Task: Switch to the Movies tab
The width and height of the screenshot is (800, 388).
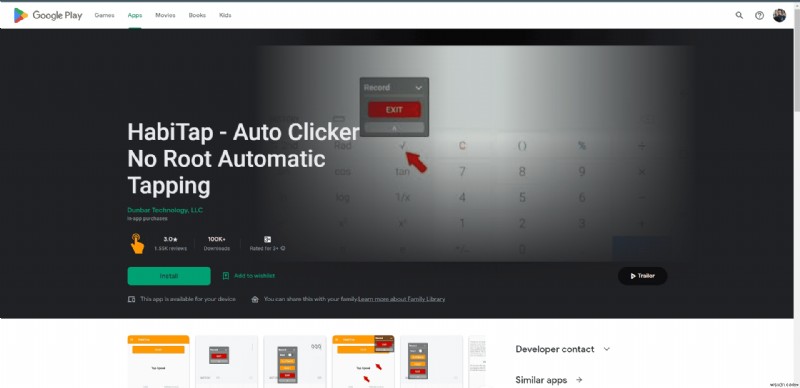Action: tap(165, 15)
